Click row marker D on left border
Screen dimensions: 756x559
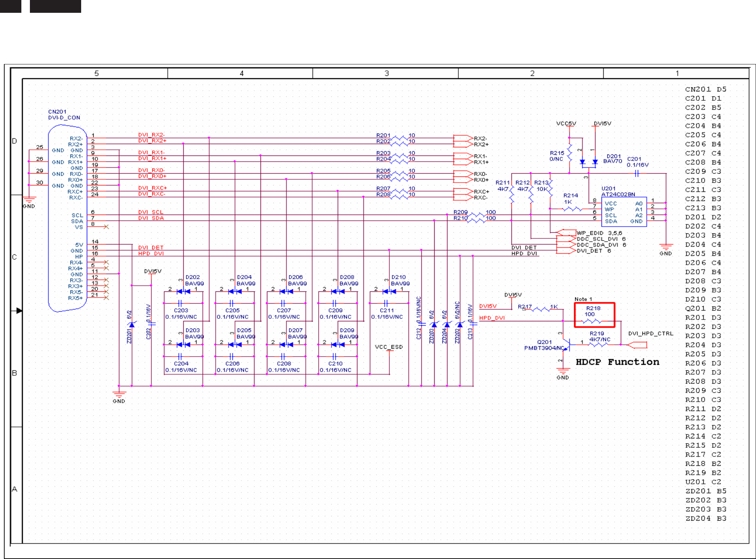click(x=15, y=141)
